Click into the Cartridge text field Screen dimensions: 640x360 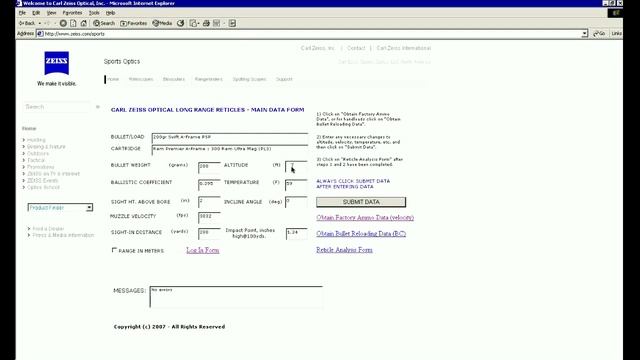[230, 149]
